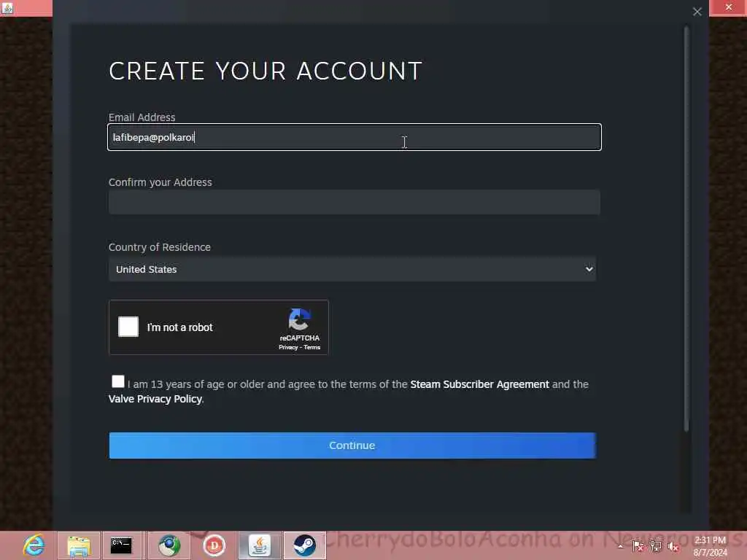Check the I'm not a robot box
Screen dimensions: 747x560
click(128, 327)
